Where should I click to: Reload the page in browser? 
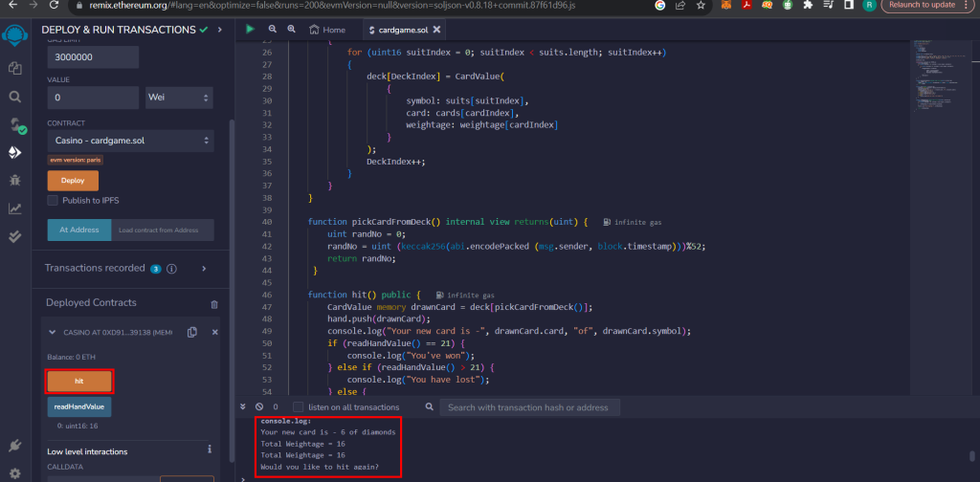(54, 5)
